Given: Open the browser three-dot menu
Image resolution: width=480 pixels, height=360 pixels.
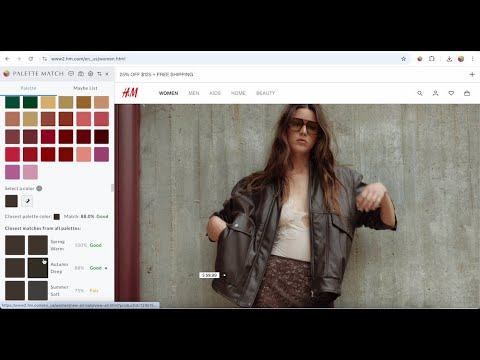Looking at the screenshot, I should 472,59.
